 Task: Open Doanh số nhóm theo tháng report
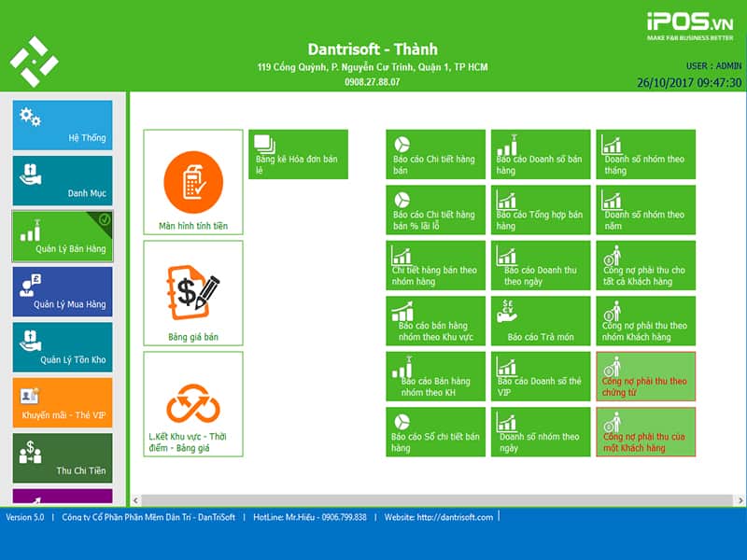coord(645,154)
